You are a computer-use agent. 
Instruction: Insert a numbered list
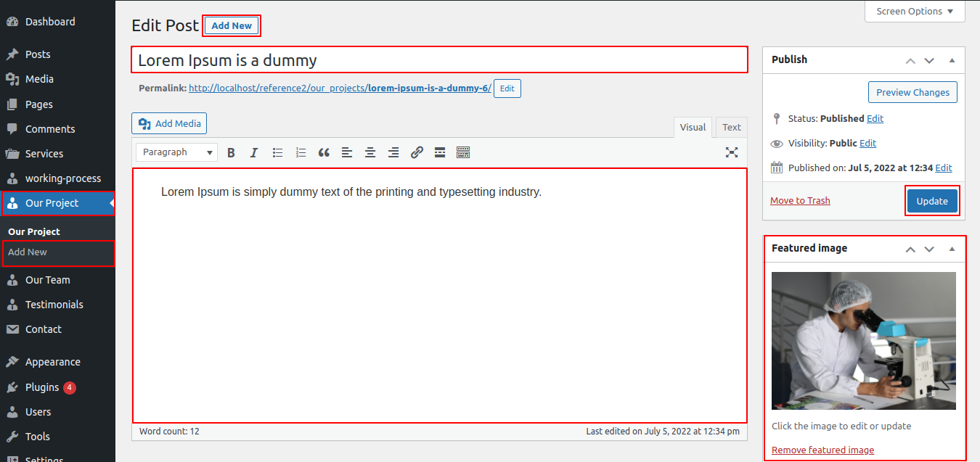pyautogui.click(x=301, y=152)
